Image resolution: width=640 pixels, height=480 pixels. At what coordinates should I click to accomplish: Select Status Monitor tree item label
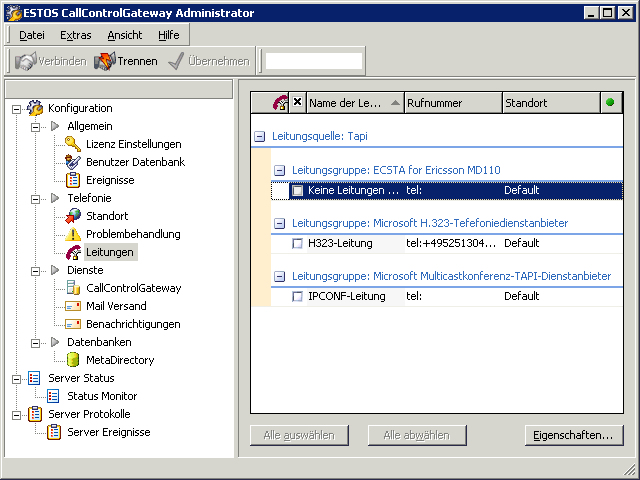[x=102, y=396]
